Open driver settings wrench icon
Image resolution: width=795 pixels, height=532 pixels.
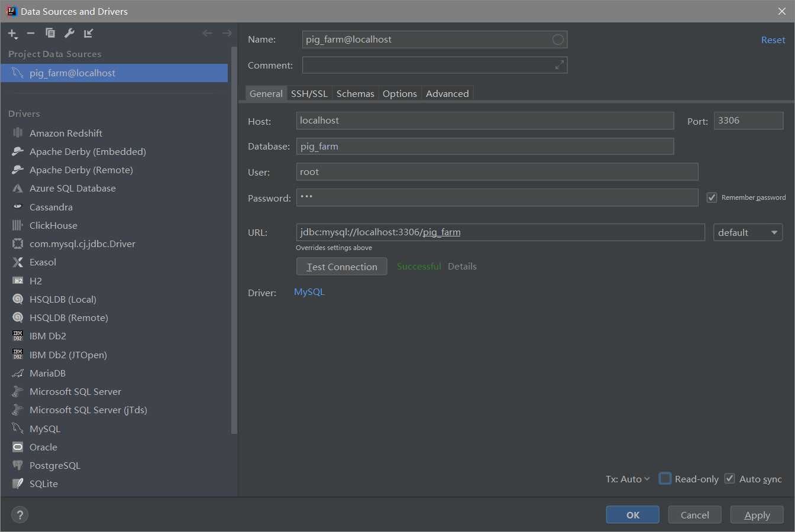69,33
